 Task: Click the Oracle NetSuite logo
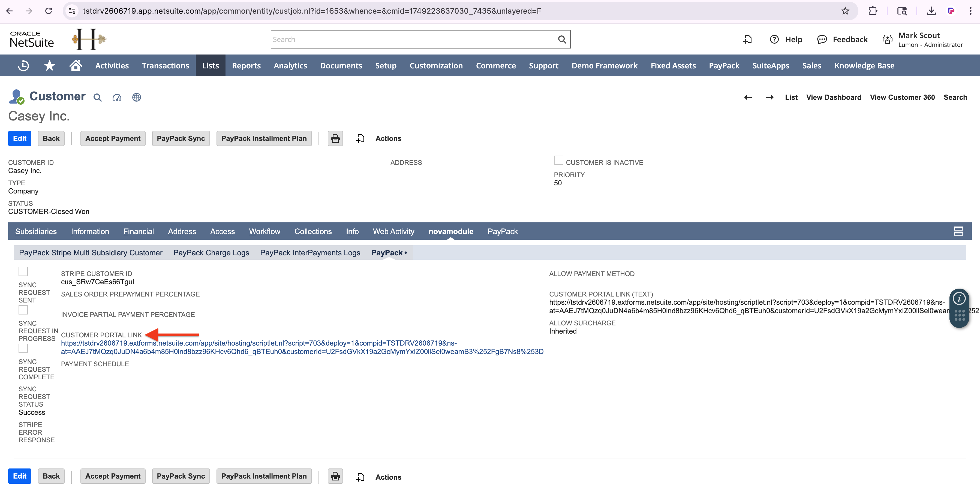pyautogui.click(x=32, y=39)
